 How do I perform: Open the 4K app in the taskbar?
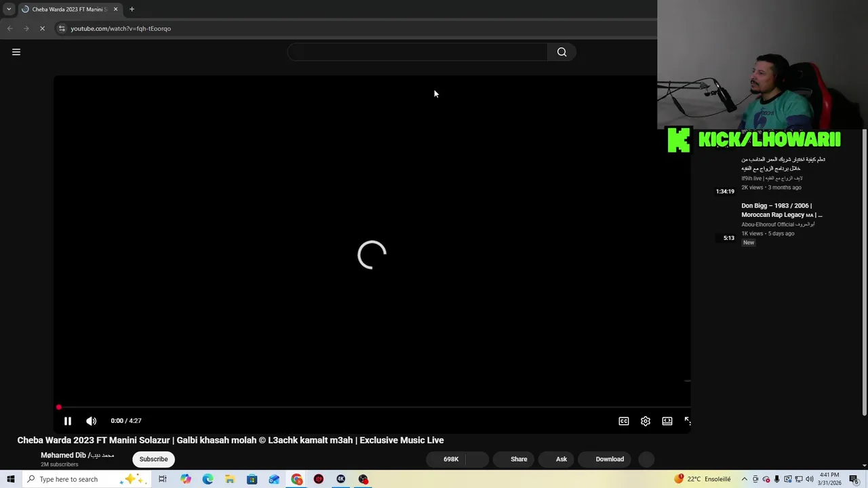[341, 479]
